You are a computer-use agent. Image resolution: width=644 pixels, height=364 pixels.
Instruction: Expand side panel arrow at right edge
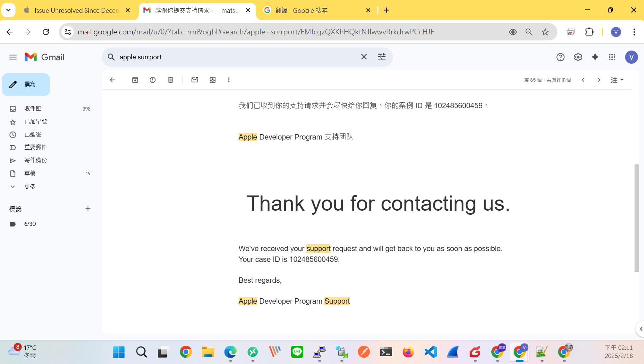[x=641, y=329]
